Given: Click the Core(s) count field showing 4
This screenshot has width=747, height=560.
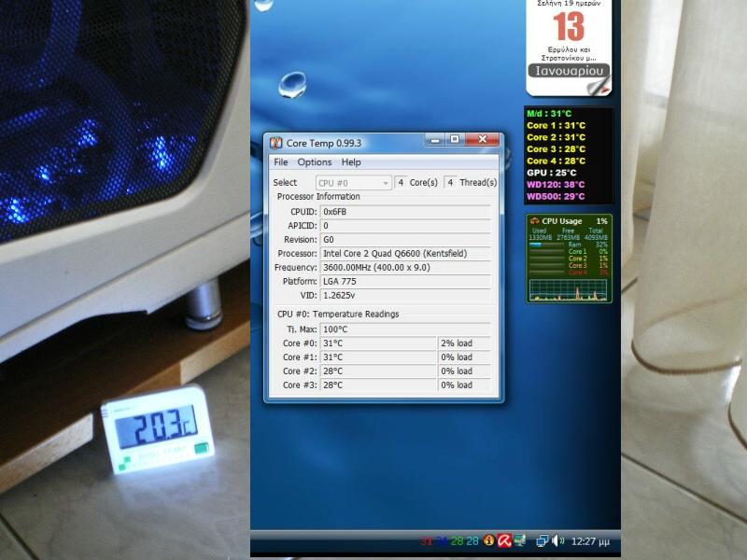Looking at the screenshot, I should (x=401, y=182).
